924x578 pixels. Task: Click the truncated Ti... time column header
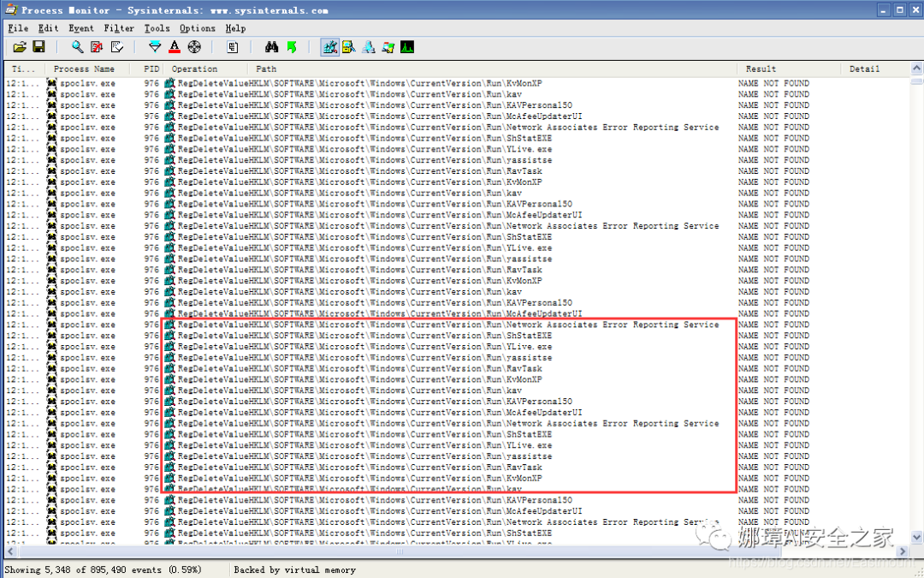(x=25, y=69)
